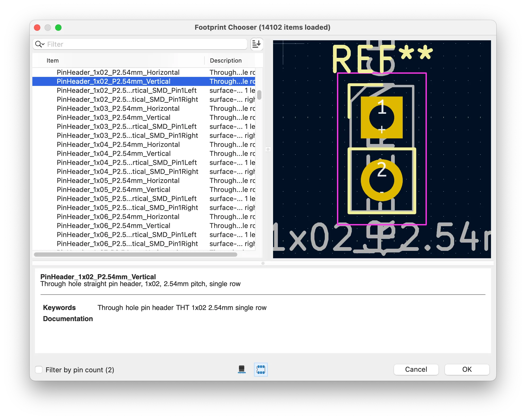The width and height of the screenshot is (526, 420).
Task: Select PinHeader_1x02_P2.54mm_Vertical row
Action: pos(144,81)
